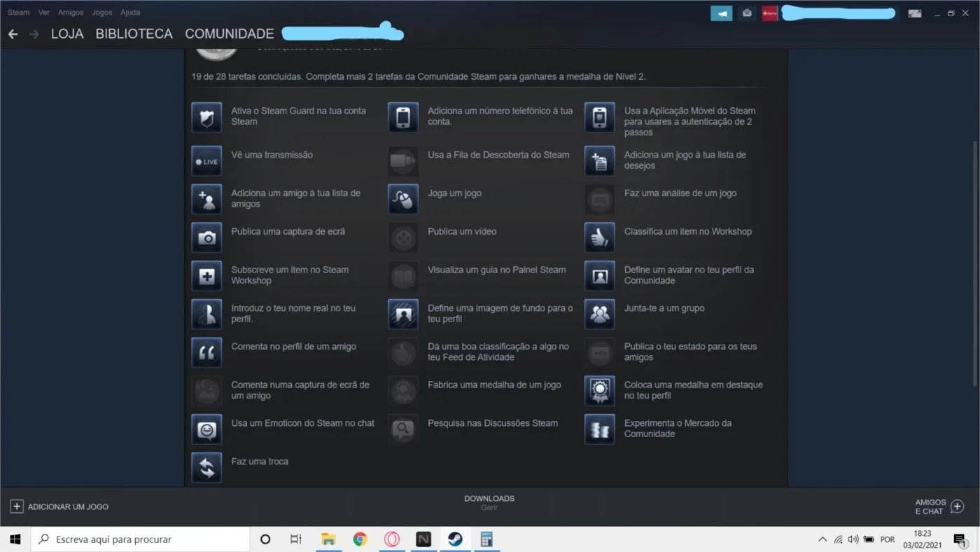
Task: Click the Big Picture mode icon
Action: [x=915, y=13]
